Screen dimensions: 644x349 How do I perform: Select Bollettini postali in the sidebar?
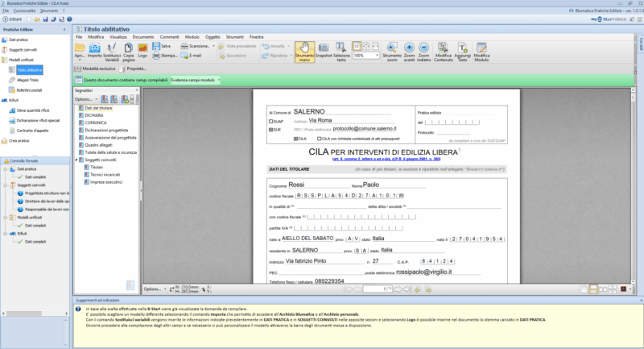coord(31,90)
